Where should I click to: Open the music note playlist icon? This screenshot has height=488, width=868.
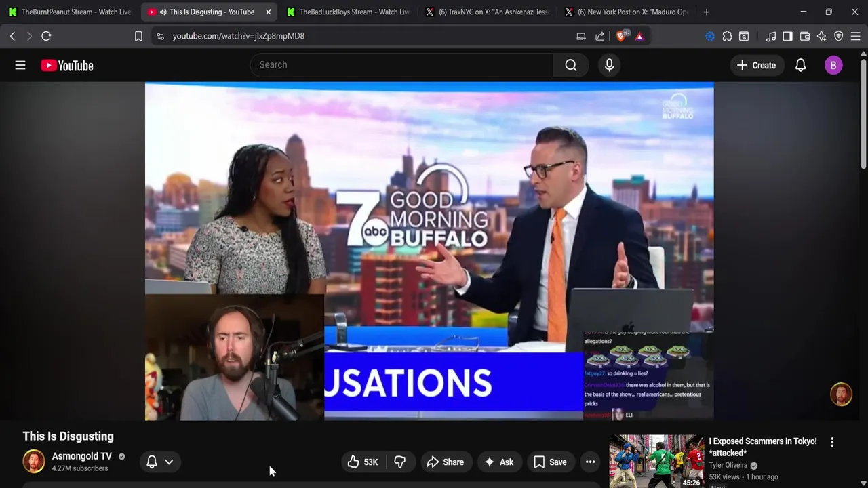coord(771,36)
